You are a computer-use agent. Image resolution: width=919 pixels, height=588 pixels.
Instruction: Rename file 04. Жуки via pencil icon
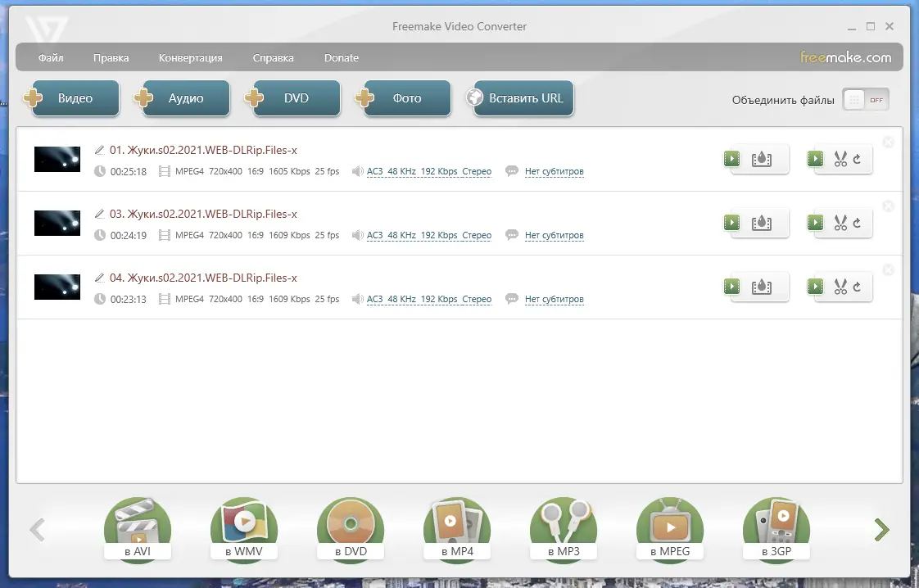pos(100,278)
